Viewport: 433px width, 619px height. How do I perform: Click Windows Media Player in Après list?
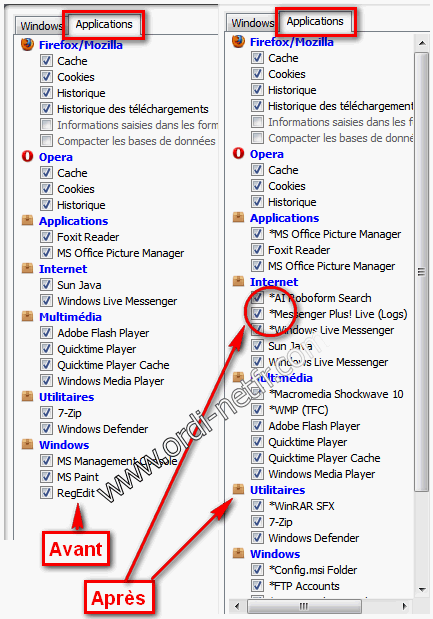(322, 474)
